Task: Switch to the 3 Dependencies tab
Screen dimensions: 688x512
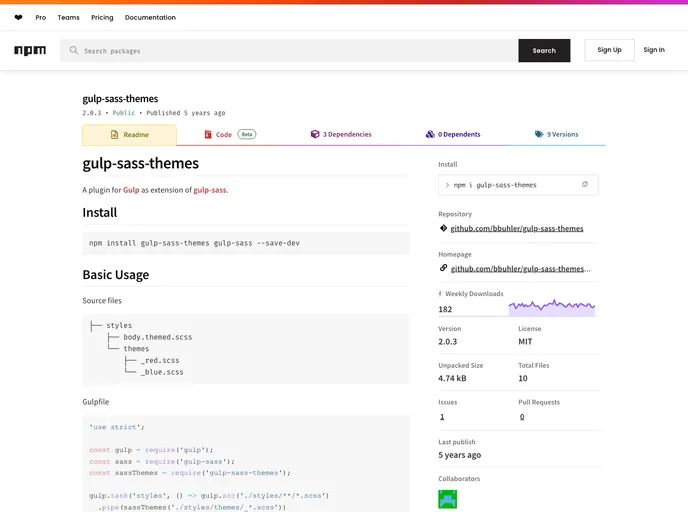Action: (x=341, y=134)
